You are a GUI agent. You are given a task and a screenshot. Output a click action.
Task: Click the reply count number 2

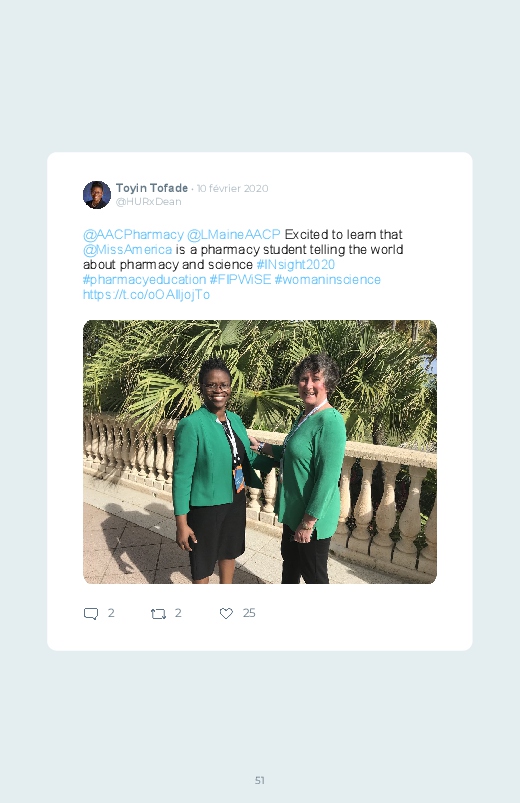(111, 613)
